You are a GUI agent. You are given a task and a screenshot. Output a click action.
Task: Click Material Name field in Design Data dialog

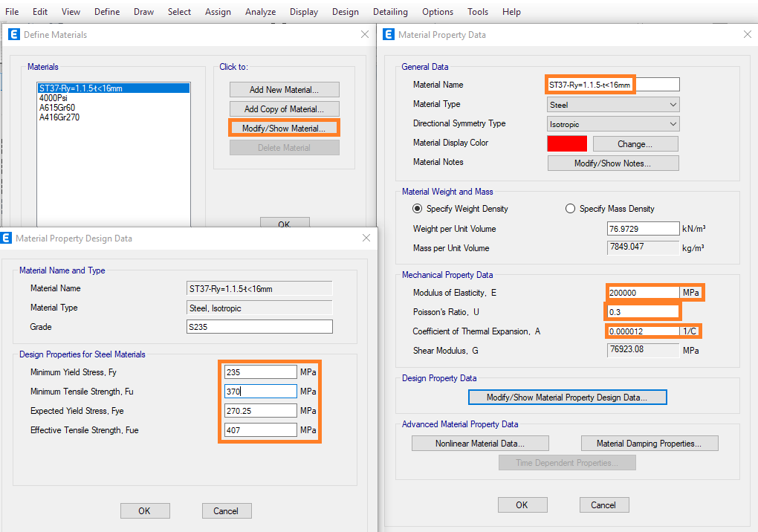click(x=259, y=288)
